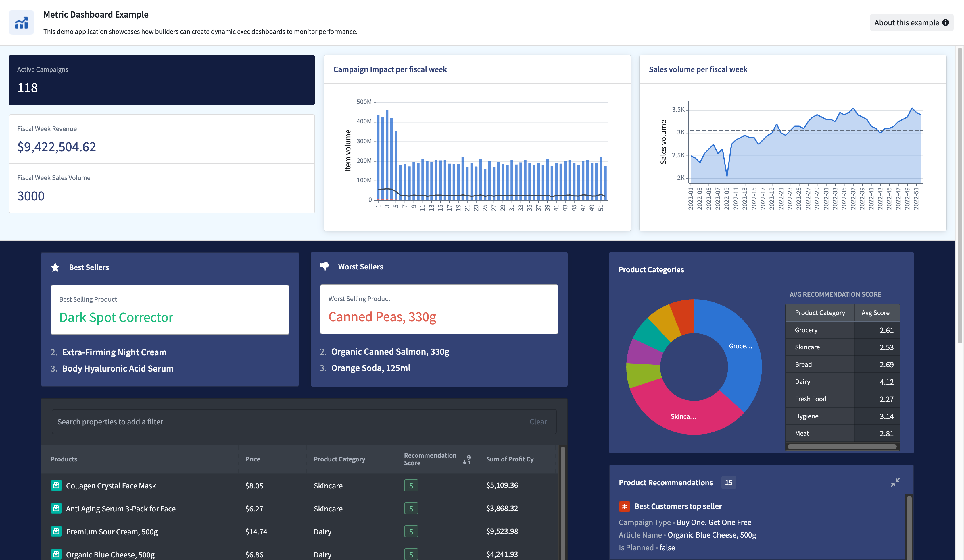Click Collagen Crystal Face Mask product icon
Viewport: 964px width, 560px height.
(x=56, y=485)
